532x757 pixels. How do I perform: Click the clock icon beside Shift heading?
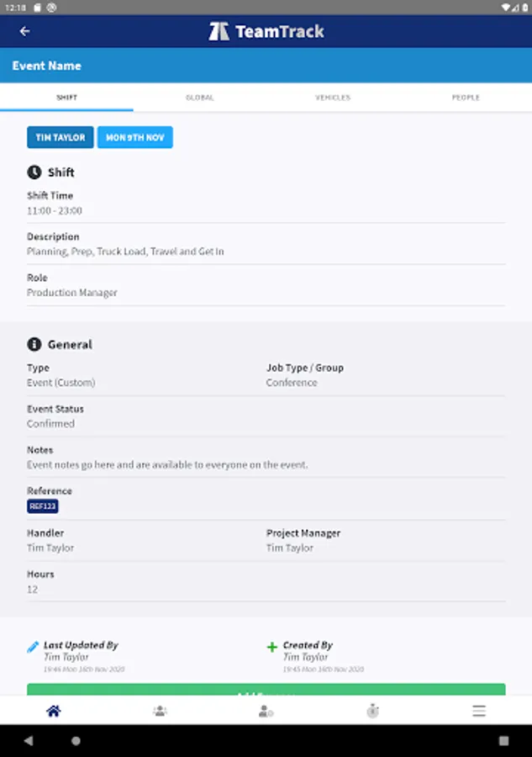pyautogui.click(x=34, y=172)
